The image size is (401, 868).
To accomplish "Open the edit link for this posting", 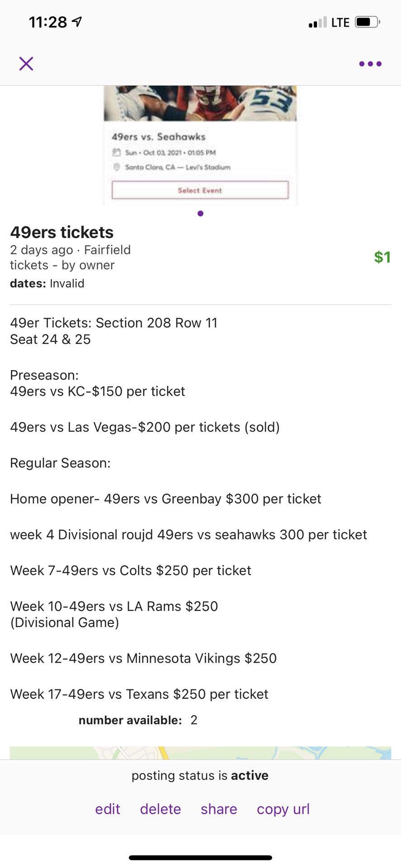I will (x=107, y=809).
